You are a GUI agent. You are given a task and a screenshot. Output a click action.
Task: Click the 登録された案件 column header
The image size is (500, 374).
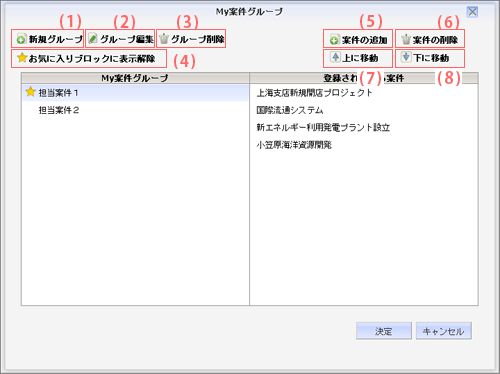[364, 78]
